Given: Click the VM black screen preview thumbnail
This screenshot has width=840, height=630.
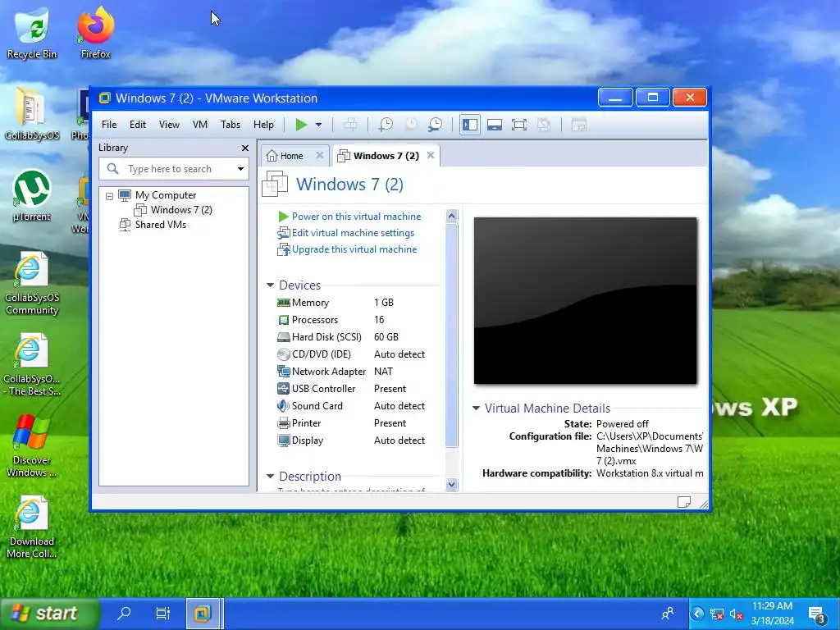Looking at the screenshot, I should click(586, 300).
